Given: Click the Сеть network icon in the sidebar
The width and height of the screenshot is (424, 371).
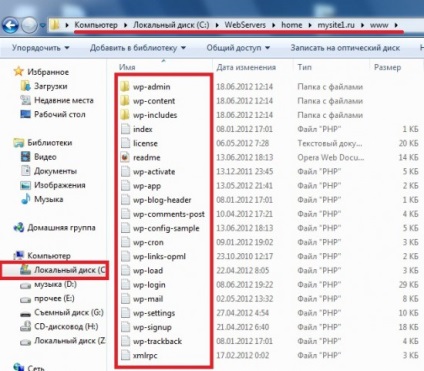Looking at the screenshot, I should pos(19,367).
